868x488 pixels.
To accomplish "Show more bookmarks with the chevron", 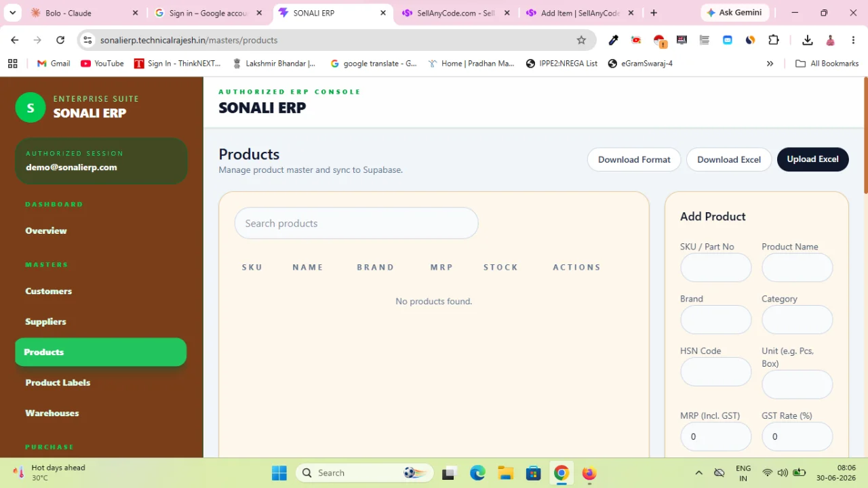I will (x=770, y=64).
